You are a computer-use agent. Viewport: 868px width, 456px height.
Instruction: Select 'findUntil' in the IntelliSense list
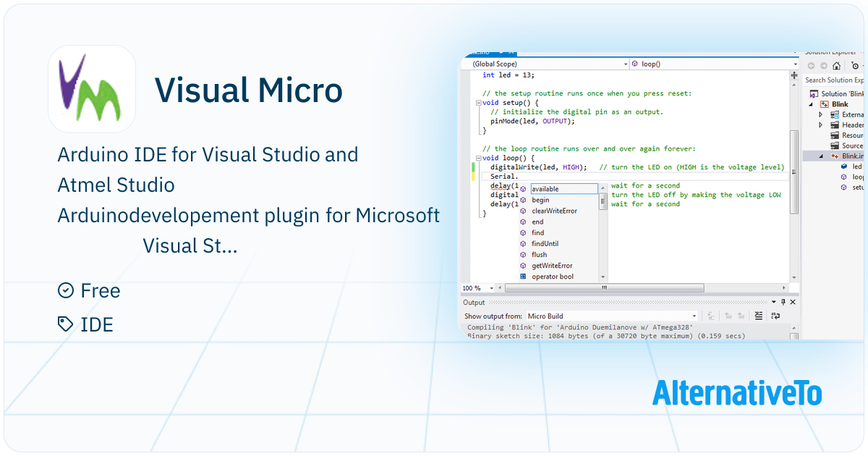[545, 244]
